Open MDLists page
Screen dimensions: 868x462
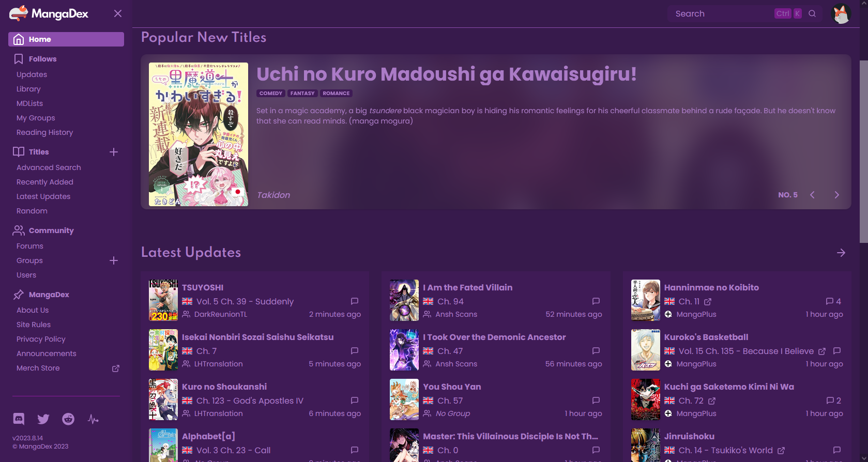29,103
